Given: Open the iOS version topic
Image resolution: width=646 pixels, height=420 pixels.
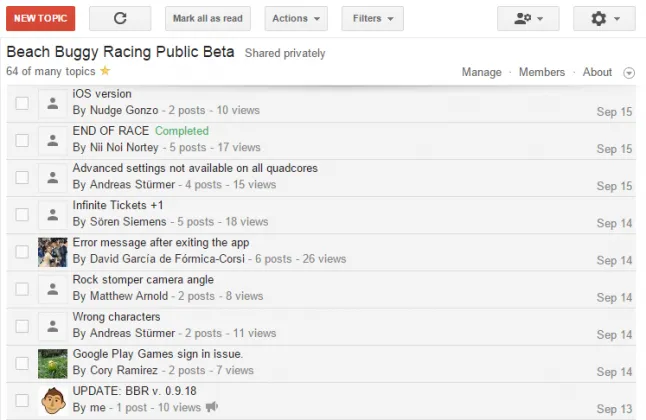Looking at the screenshot, I should [x=102, y=94].
